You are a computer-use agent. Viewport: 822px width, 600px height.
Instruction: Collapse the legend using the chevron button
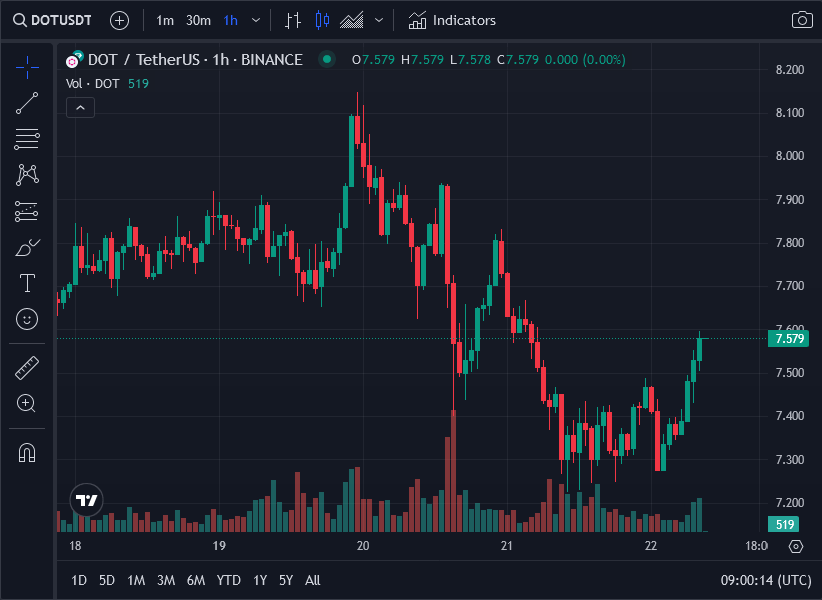click(80, 107)
